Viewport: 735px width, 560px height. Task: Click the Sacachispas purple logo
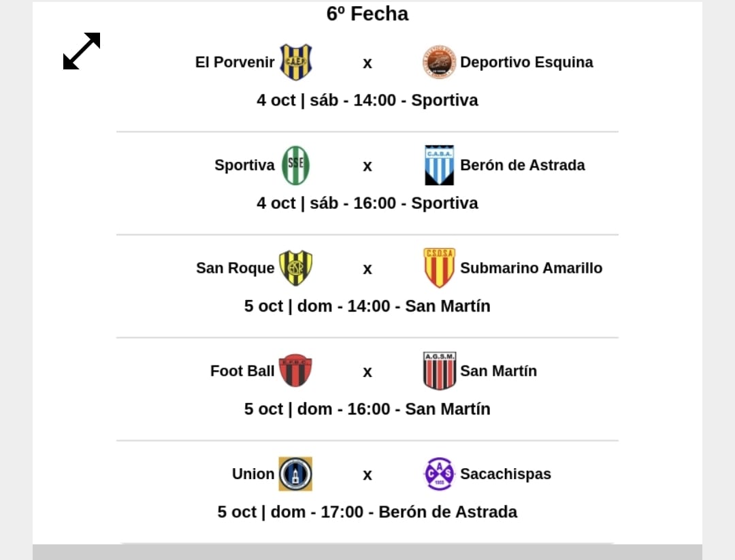tap(439, 474)
